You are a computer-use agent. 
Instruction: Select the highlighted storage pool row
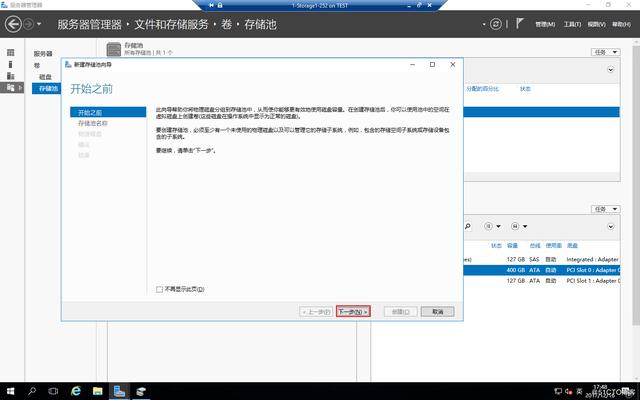click(x=542, y=112)
